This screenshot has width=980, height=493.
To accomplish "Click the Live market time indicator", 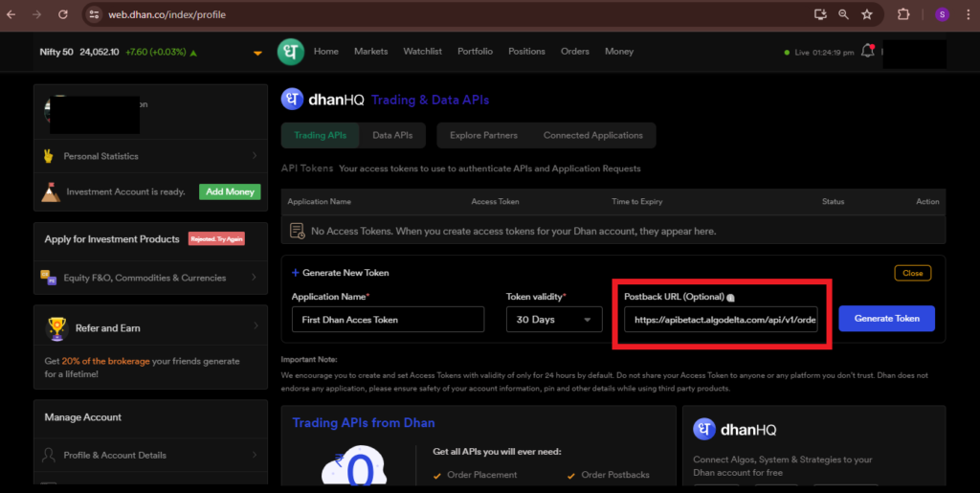I will 819,53.
